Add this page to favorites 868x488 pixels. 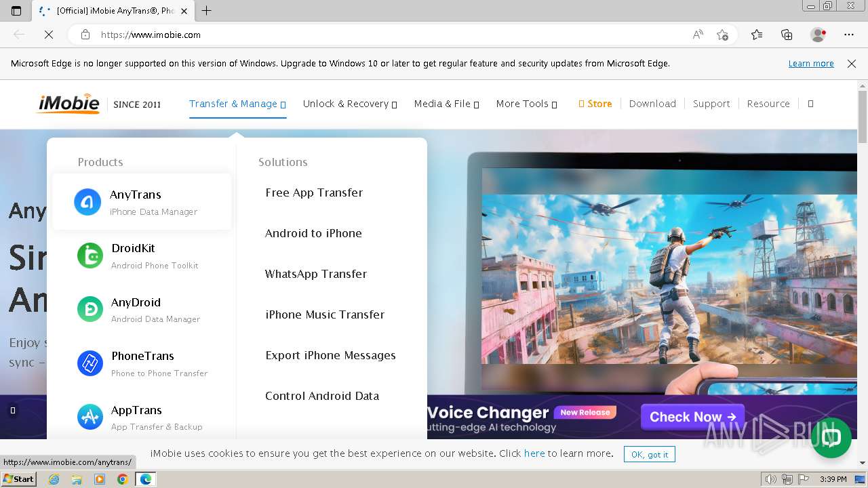[723, 35]
